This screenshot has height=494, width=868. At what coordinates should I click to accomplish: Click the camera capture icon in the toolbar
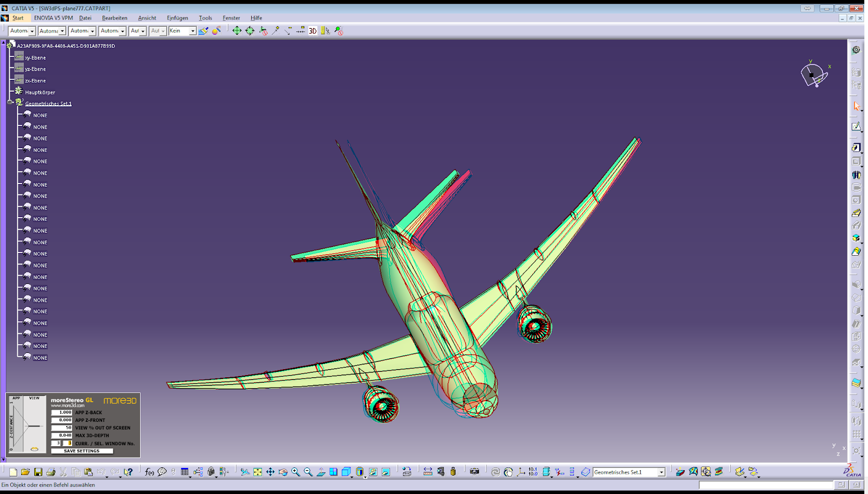(x=474, y=471)
